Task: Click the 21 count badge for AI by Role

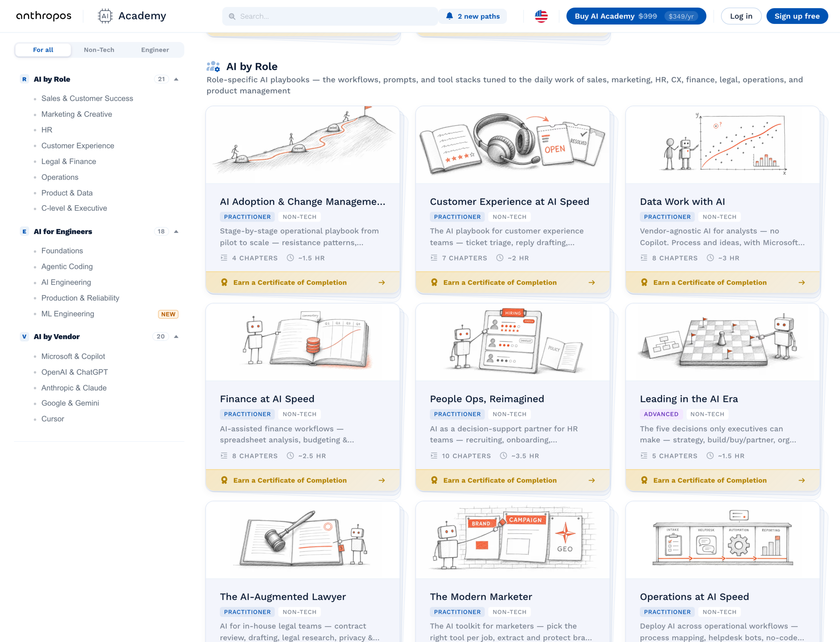Action: point(161,79)
